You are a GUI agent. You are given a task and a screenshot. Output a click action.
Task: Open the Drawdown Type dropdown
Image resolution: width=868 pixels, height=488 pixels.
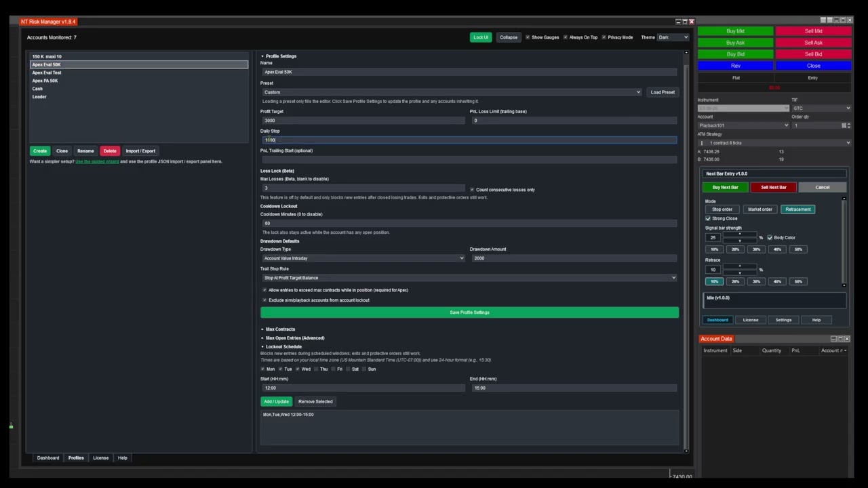pos(363,258)
